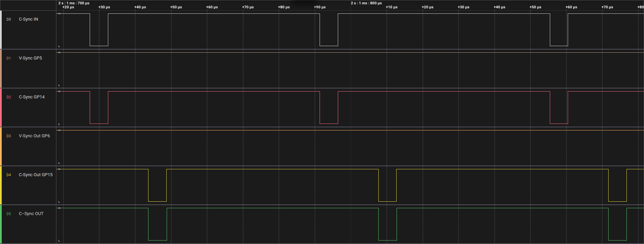
Task: Select the V-Sync Out GP6 channel label
Action: (x=34, y=136)
